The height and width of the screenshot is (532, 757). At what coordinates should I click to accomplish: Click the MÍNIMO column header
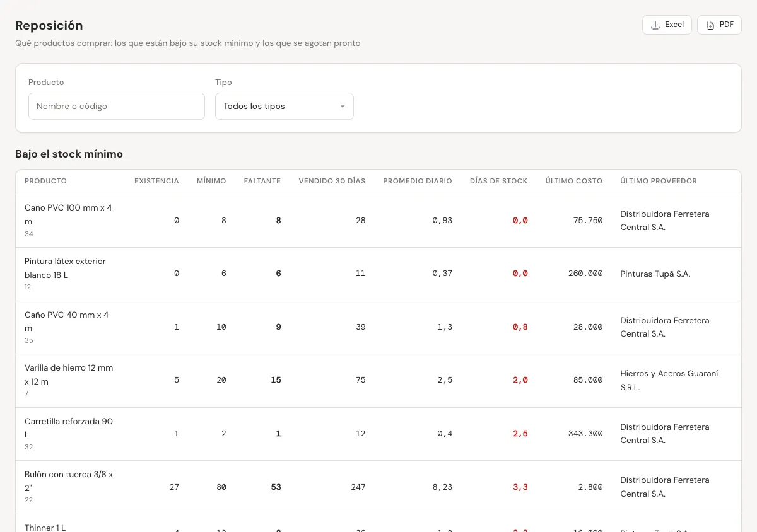[211, 181]
